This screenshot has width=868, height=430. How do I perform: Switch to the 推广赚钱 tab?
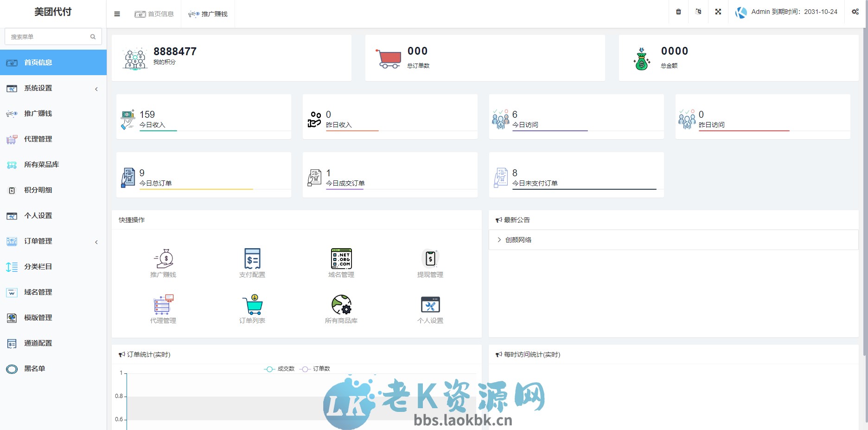click(208, 14)
